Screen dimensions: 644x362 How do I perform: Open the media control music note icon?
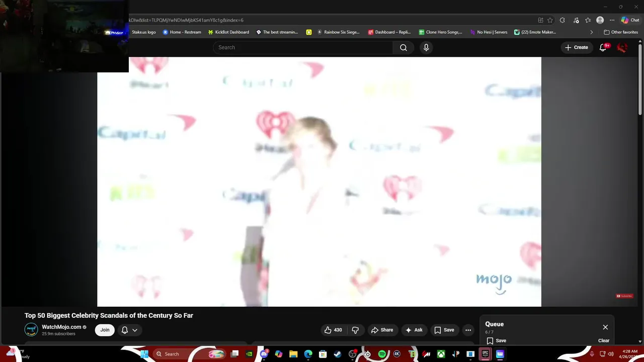click(576, 20)
